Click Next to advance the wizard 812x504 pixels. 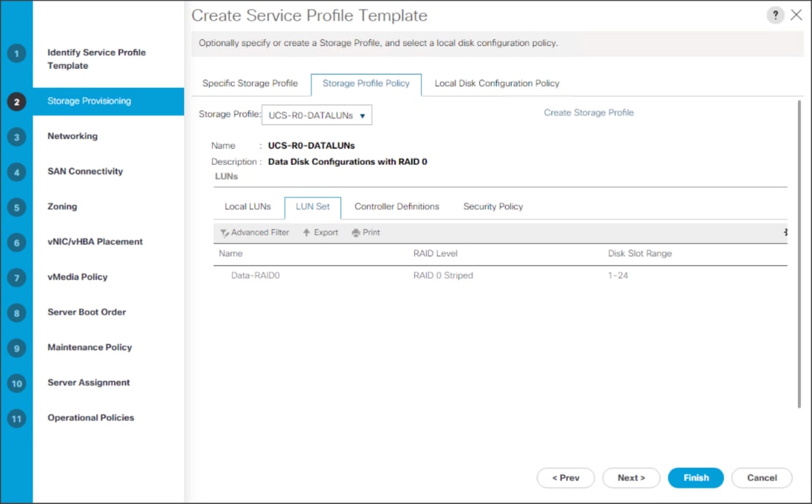click(x=631, y=477)
